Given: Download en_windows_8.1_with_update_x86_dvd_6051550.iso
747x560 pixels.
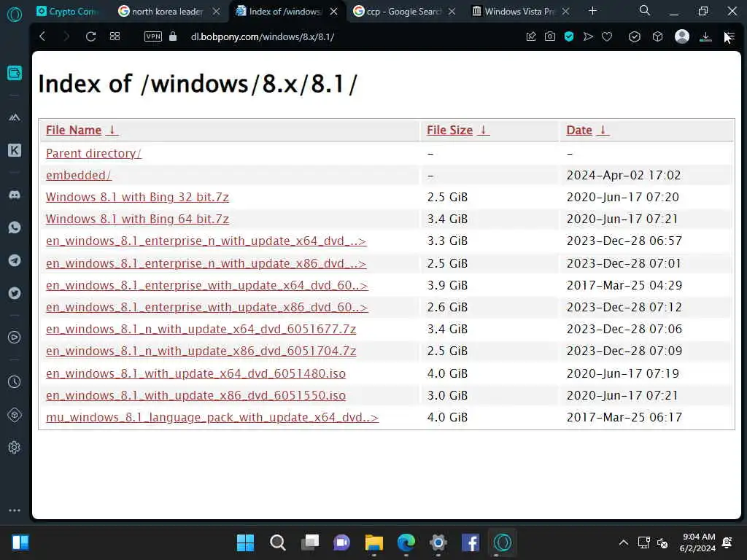Looking at the screenshot, I should (x=196, y=395).
